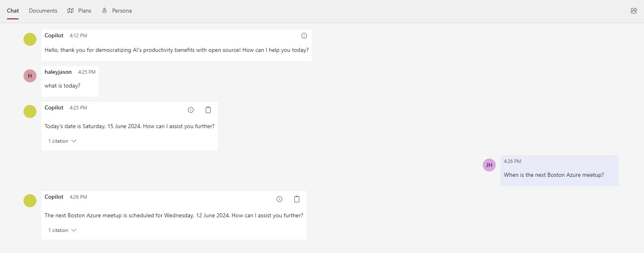Open info icon on today's date reply
Image resolution: width=644 pixels, height=253 pixels.
tap(191, 110)
